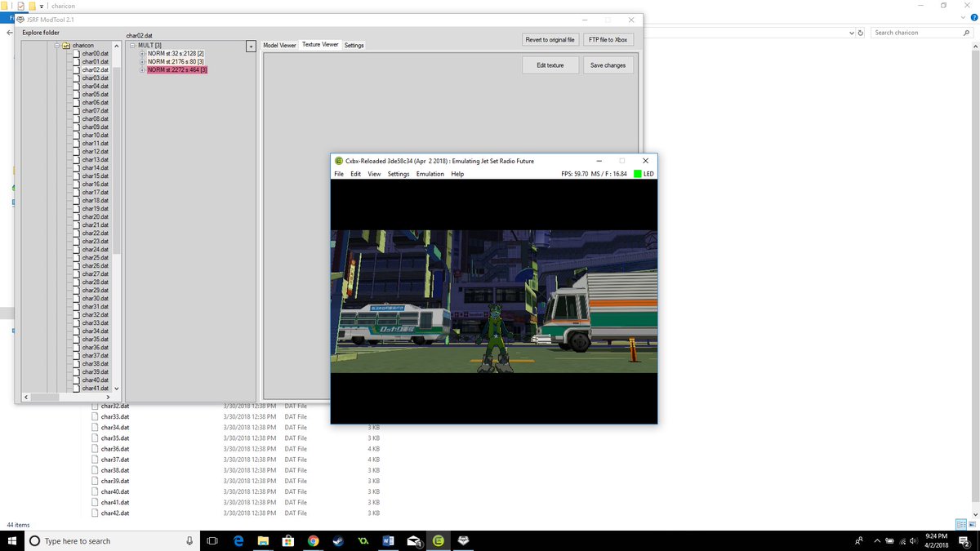Click the char00.dat file icon in tree
980x551 pixels.
pyautogui.click(x=77, y=54)
